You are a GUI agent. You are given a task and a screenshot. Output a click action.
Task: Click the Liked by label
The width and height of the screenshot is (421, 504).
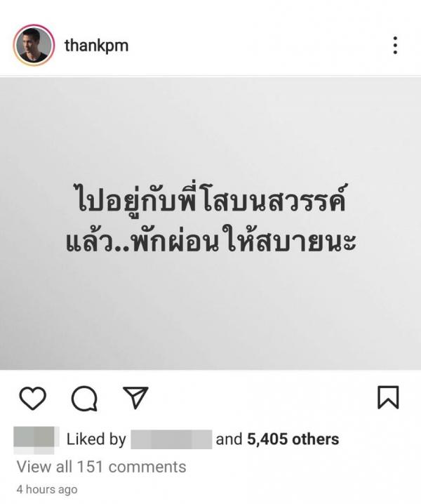click(96, 439)
